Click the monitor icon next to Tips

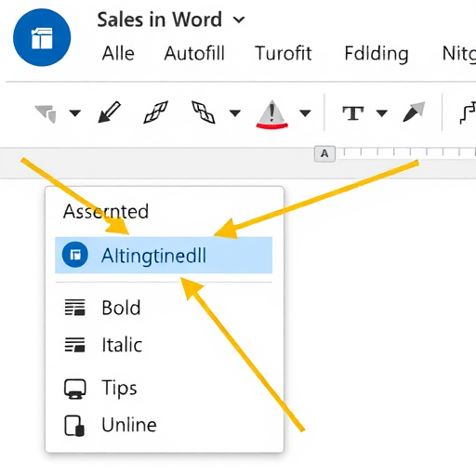(75, 389)
